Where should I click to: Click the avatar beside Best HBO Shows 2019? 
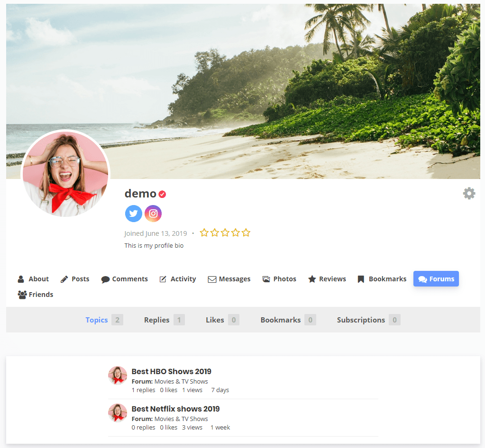[x=118, y=376]
